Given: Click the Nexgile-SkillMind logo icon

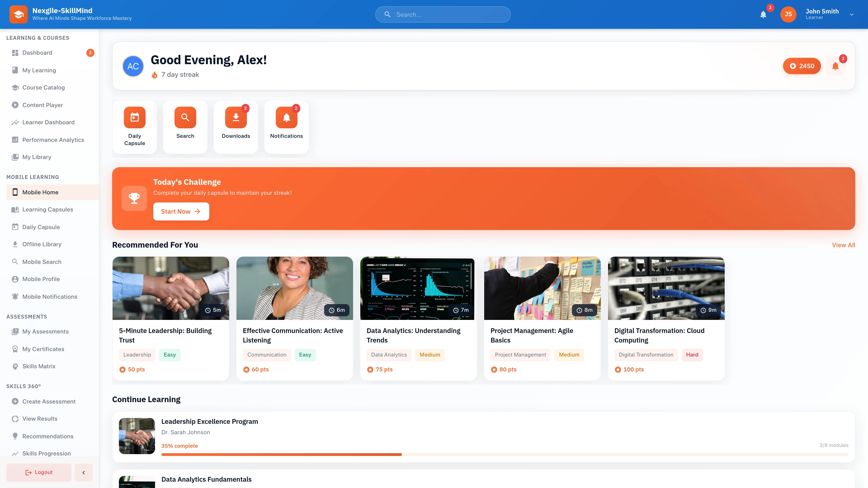Looking at the screenshot, I should pos(19,14).
